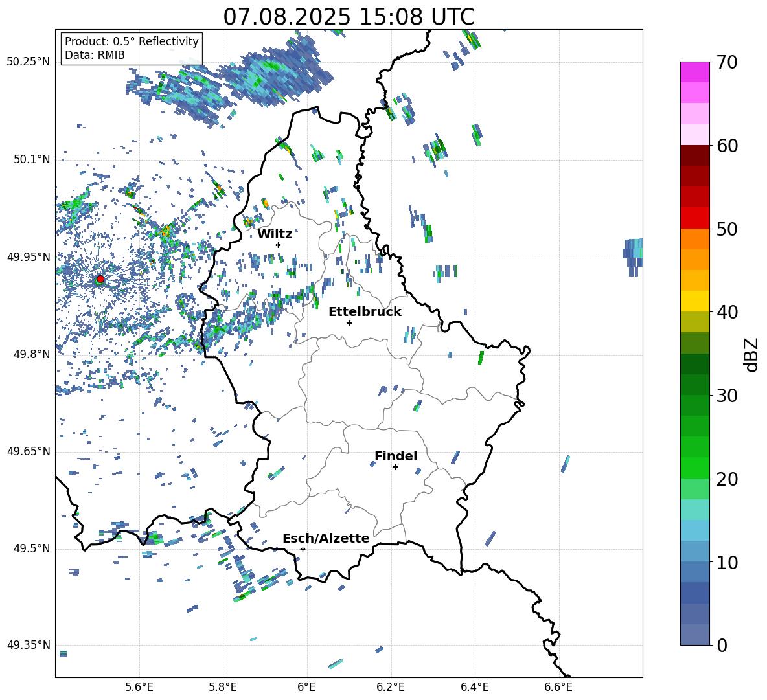Click the 30 label on colorbar
Viewport: 767px width, 700px height.
coord(726,396)
